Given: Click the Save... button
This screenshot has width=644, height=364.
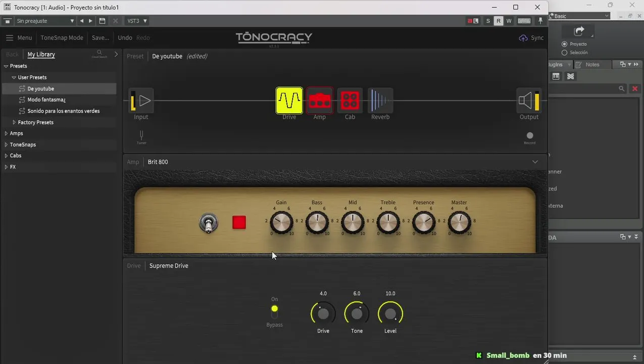Looking at the screenshot, I should tap(101, 38).
